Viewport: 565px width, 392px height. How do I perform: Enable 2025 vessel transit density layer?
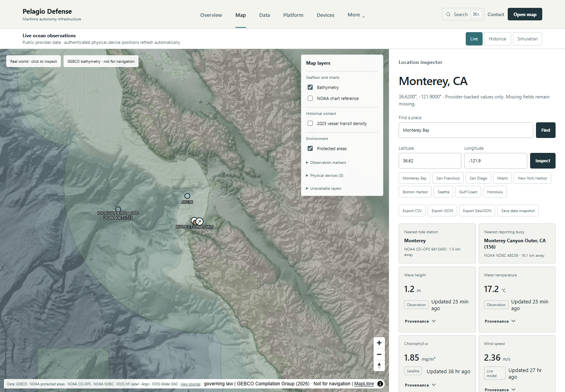click(x=310, y=123)
